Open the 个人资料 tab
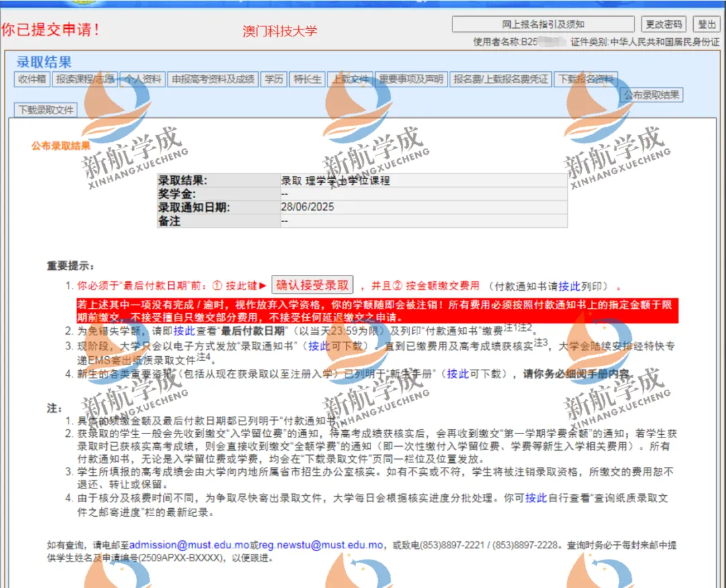The height and width of the screenshot is (588, 726). click(142, 79)
